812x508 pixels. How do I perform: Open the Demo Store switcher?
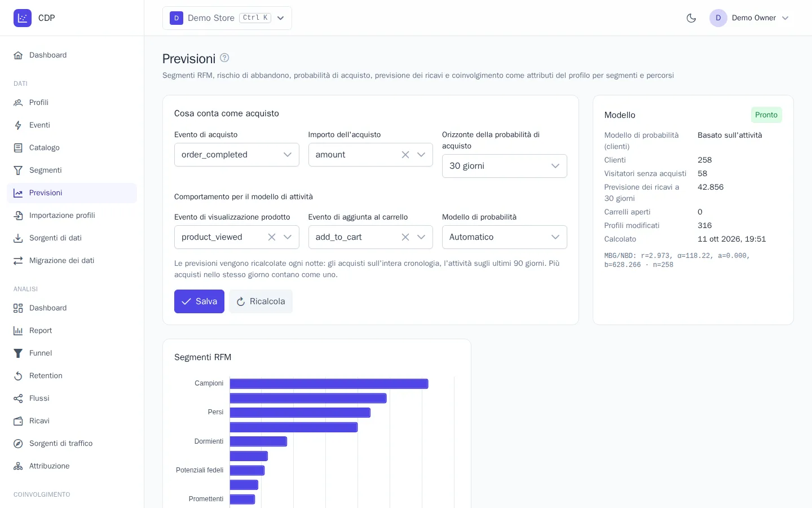[x=227, y=18]
